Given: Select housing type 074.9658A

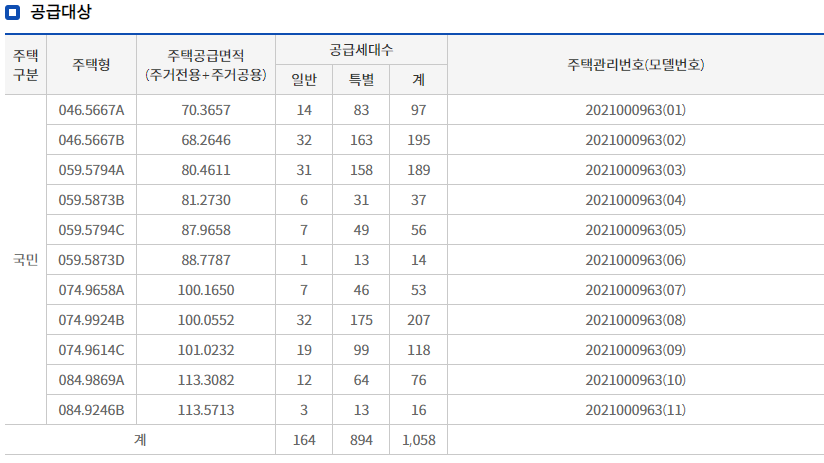Looking at the screenshot, I should click(x=91, y=290).
